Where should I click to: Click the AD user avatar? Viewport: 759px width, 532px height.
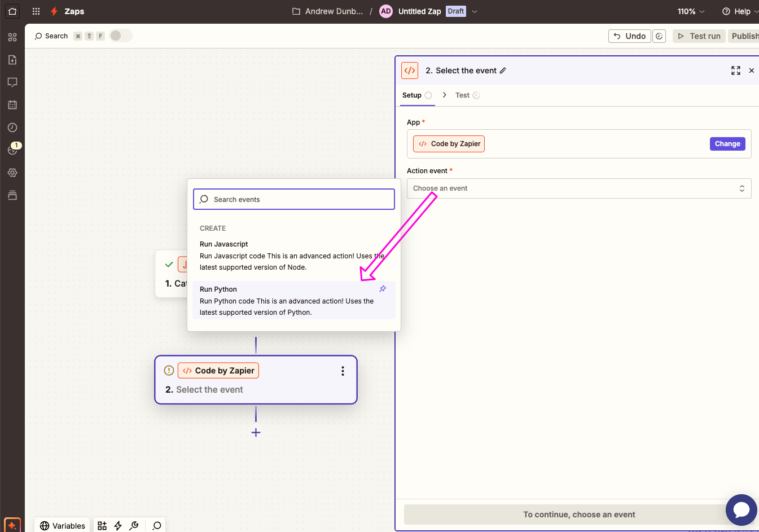click(386, 11)
